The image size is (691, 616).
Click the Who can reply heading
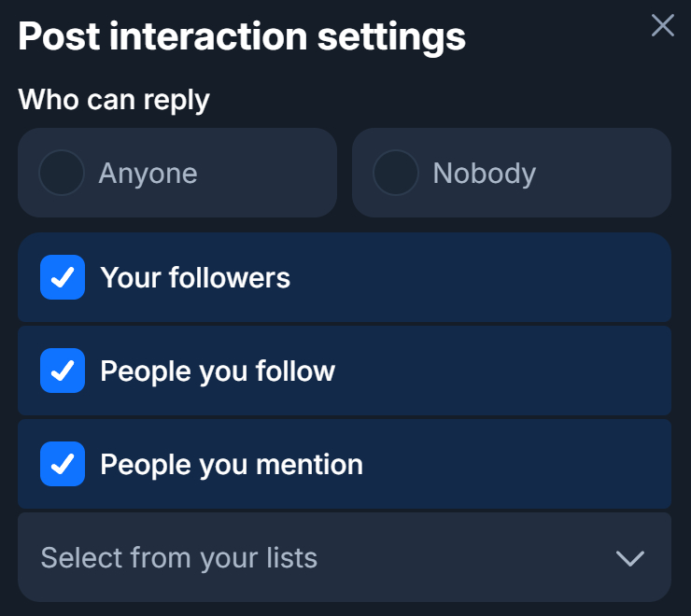114,100
